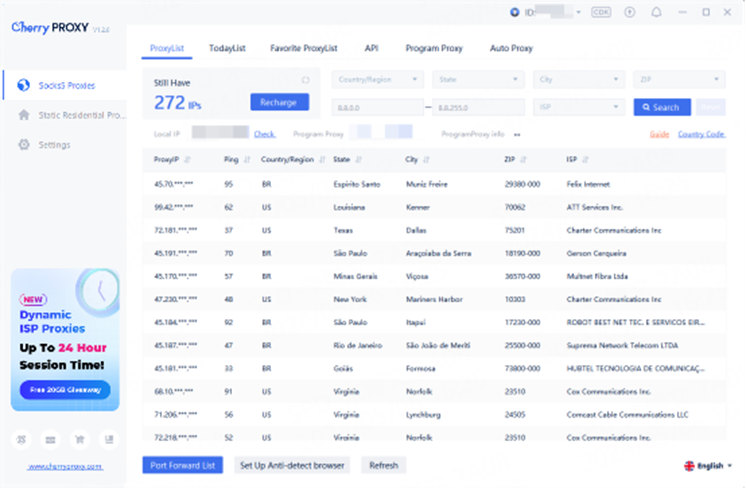
Task: Sort table by ProxyIP column
Action: coord(187,160)
